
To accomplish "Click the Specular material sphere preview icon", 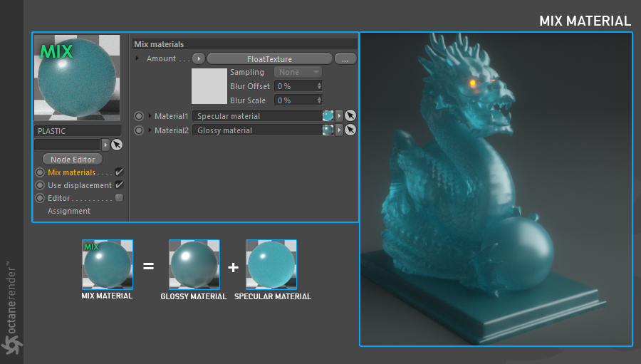I will 328,115.
